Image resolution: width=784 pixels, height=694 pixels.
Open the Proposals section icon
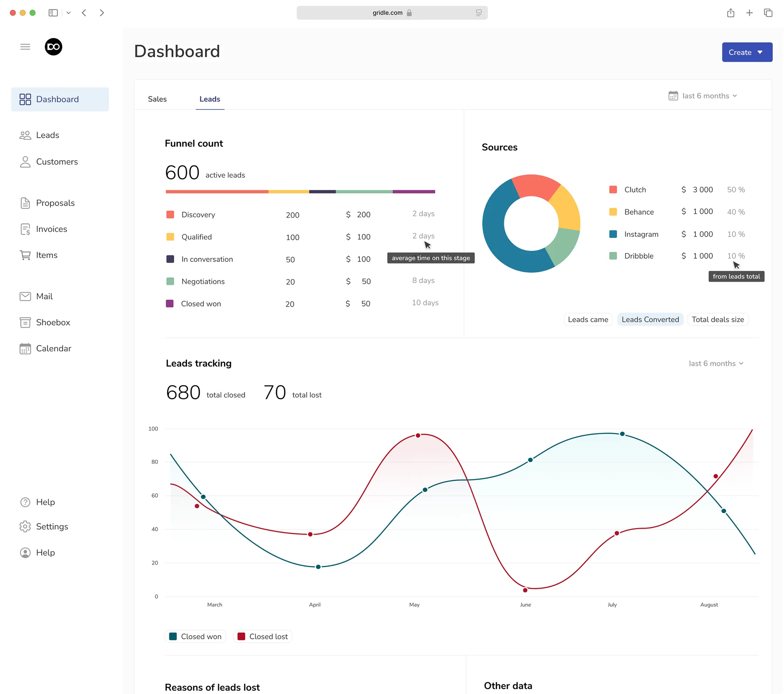click(25, 203)
